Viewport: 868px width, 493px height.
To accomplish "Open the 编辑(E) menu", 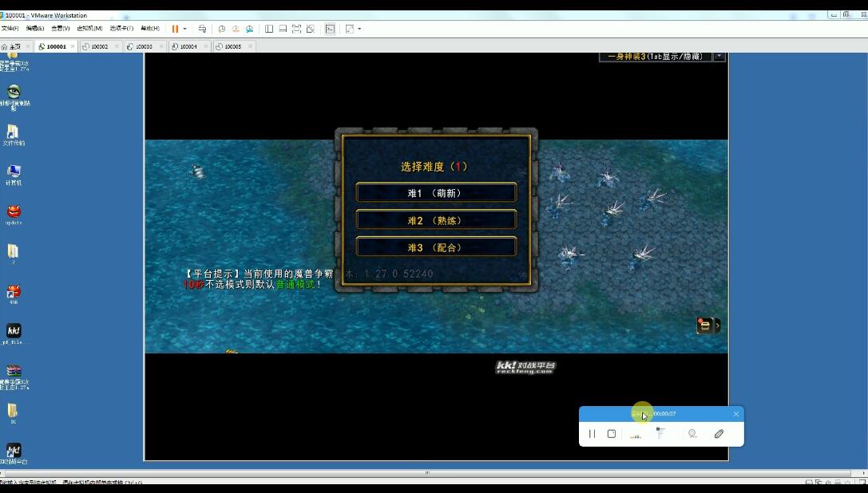I will (35, 28).
